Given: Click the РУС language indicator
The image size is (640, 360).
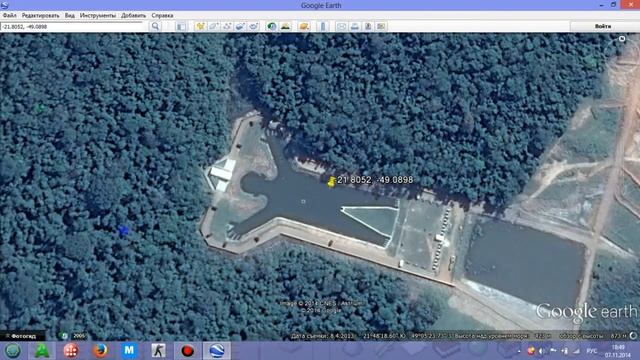Looking at the screenshot, I should click(591, 351).
